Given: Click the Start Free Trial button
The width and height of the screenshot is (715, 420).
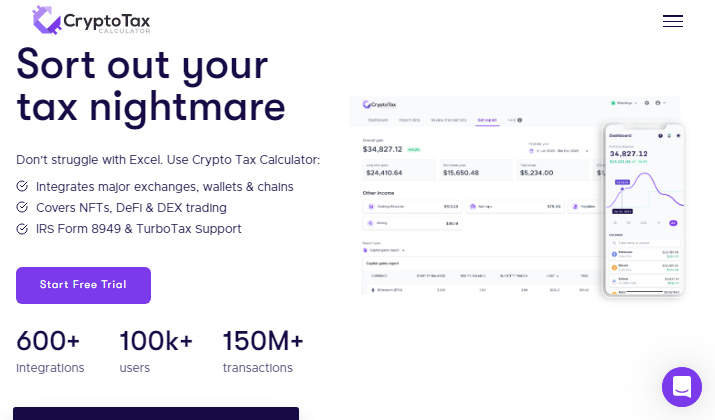Looking at the screenshot, I should (x=83, y=285).
